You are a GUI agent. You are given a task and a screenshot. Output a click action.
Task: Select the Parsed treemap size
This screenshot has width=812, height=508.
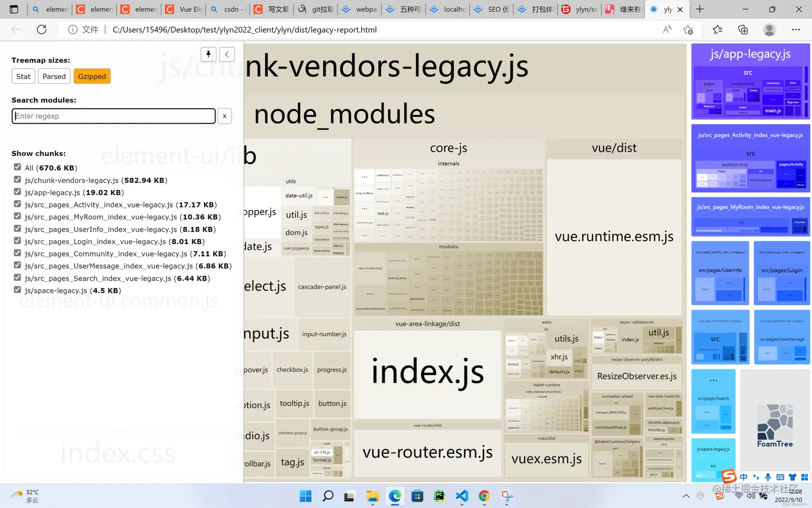coord(54,76)
